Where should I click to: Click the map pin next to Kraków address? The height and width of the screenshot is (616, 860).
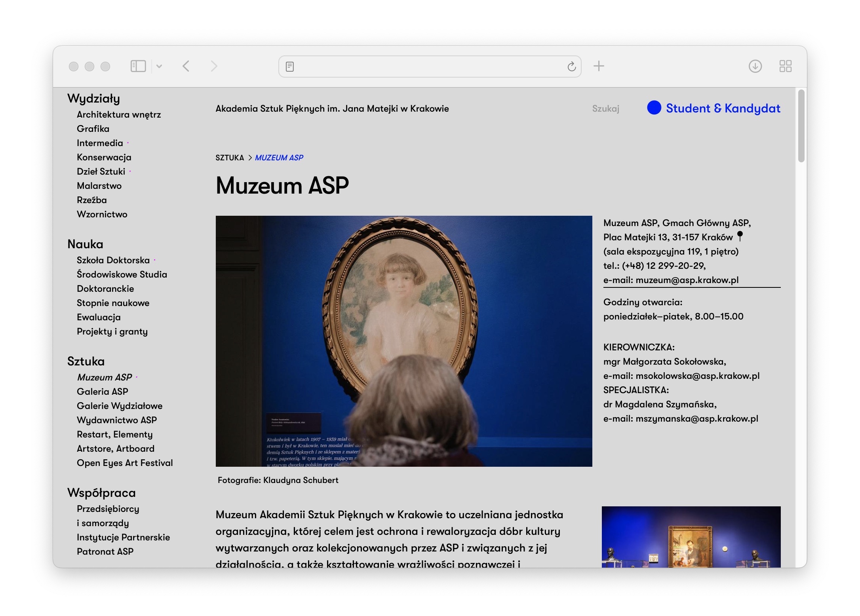(740, 236)
